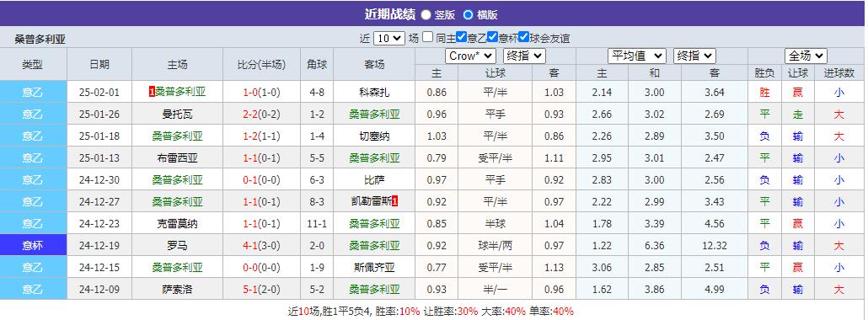Click the 24-12-30 date cell

99,180
